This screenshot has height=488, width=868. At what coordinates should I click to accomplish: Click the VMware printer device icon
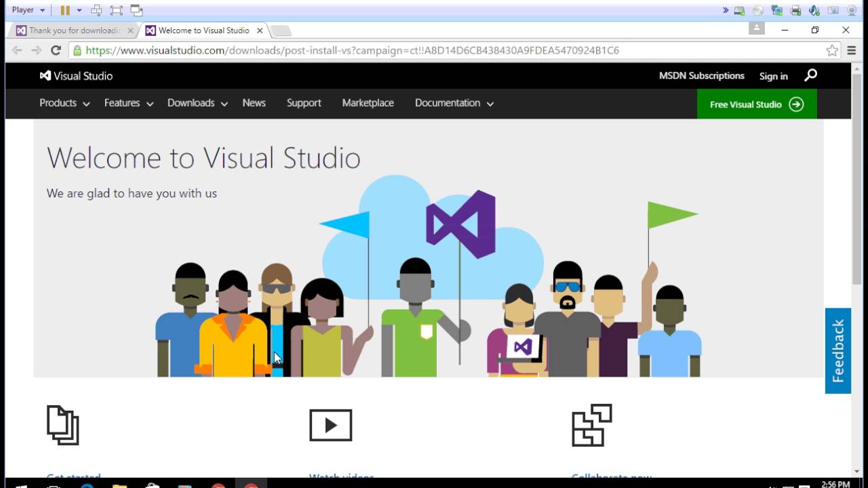(x=796, y=10)
